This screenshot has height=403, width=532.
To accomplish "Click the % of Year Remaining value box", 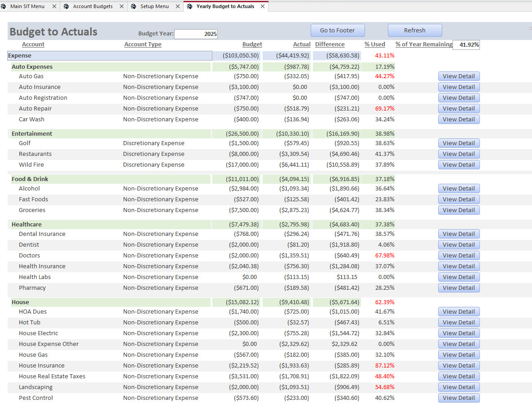I will (466, 44).
